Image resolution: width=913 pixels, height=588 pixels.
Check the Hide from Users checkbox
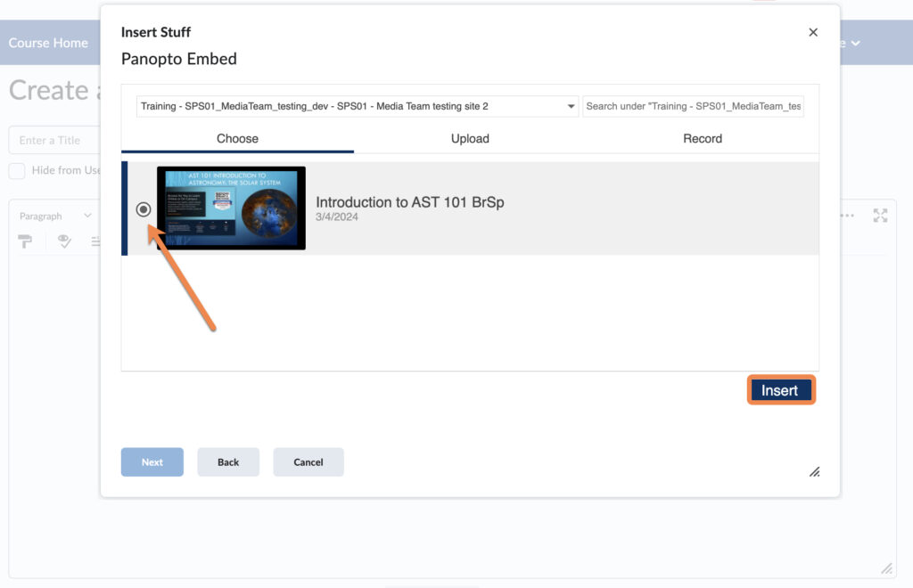tap(15, 170)
